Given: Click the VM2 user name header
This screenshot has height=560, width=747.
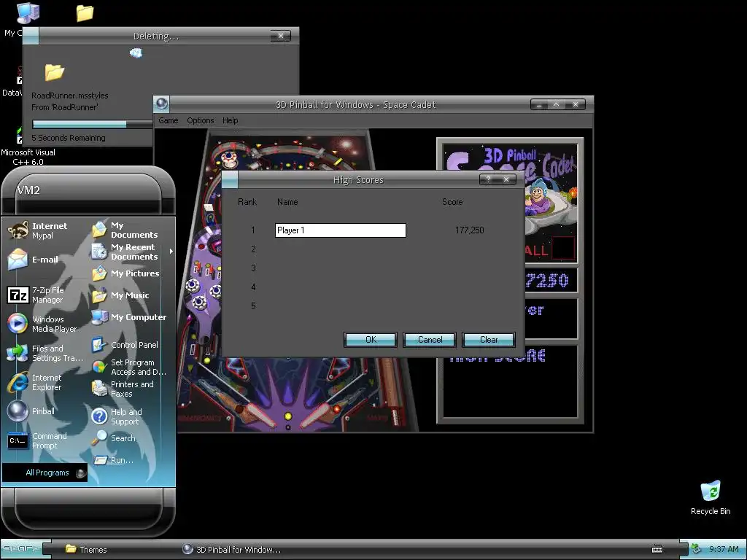Looking at the screenshot, I should tap(28, 190).
